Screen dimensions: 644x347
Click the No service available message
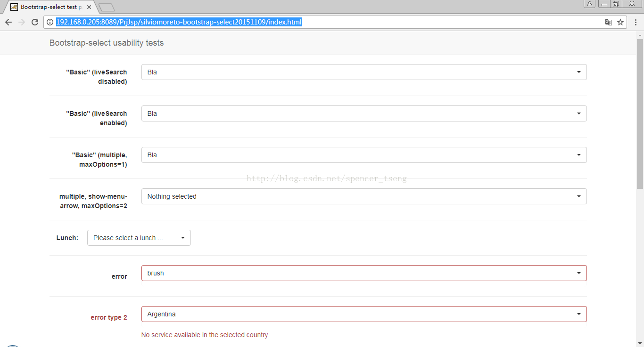pos(205,335)
